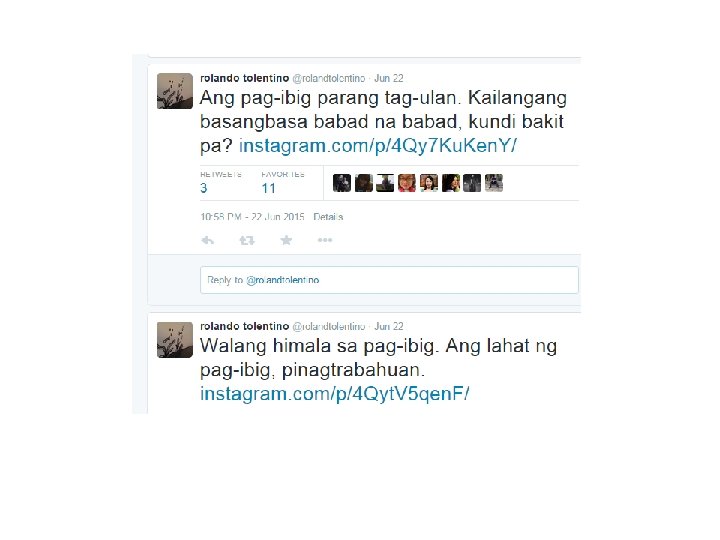The height and width of the screenshot is (540, 720).
Task: Open the instagram.com/p/4QytV5qenF/ link
Action: [x=335, y=394]
